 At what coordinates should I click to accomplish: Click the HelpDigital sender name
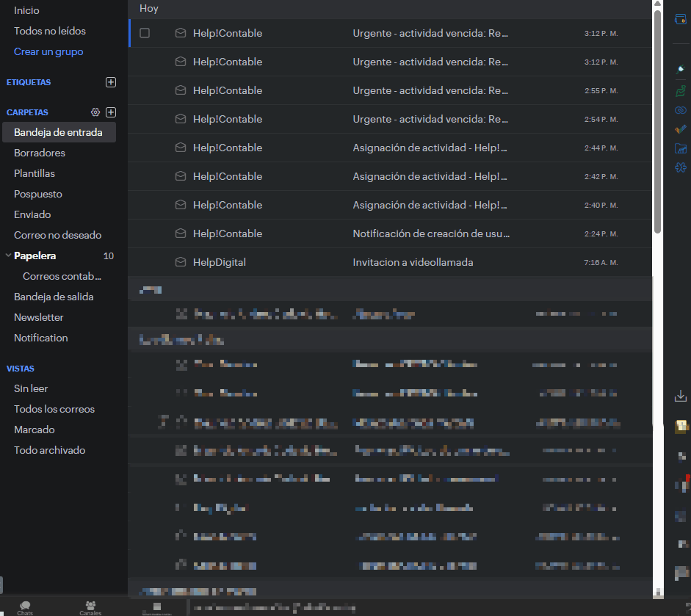(x=220, y=263)
